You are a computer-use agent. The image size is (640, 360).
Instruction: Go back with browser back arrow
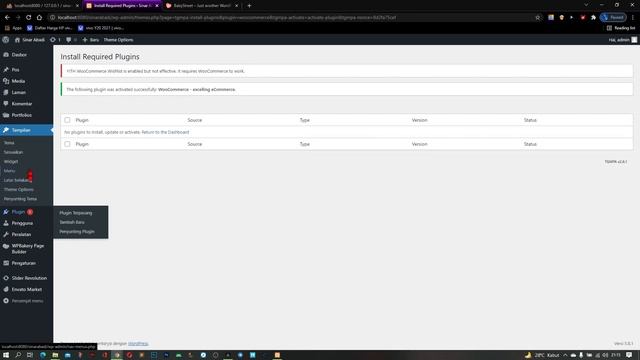point(7,18)
